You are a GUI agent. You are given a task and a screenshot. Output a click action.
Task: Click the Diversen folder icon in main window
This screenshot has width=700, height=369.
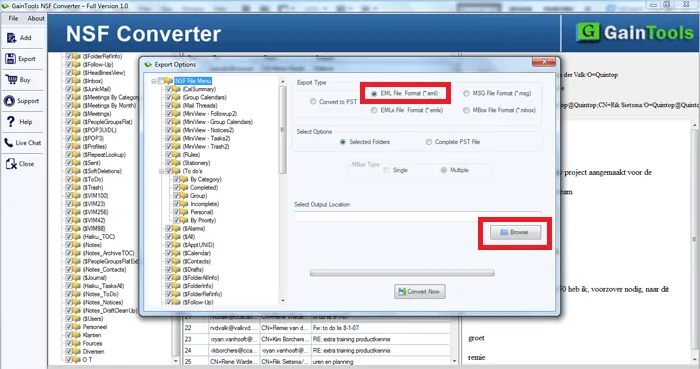pyautogui.click(x=77, y=351)
